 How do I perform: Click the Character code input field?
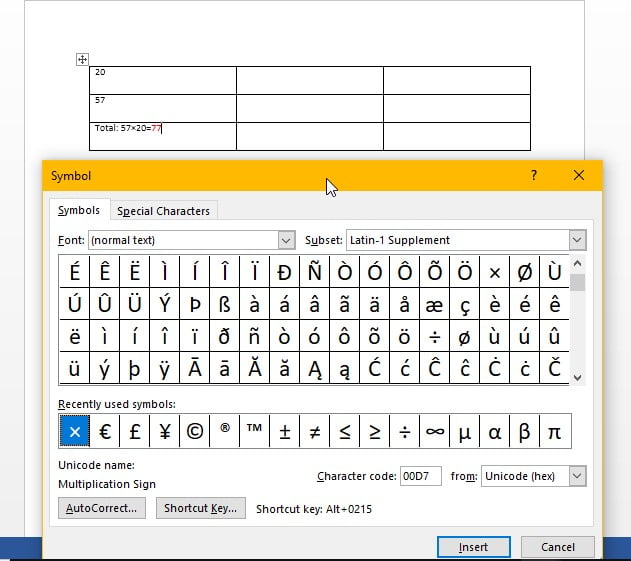click(x=420, y=477)
